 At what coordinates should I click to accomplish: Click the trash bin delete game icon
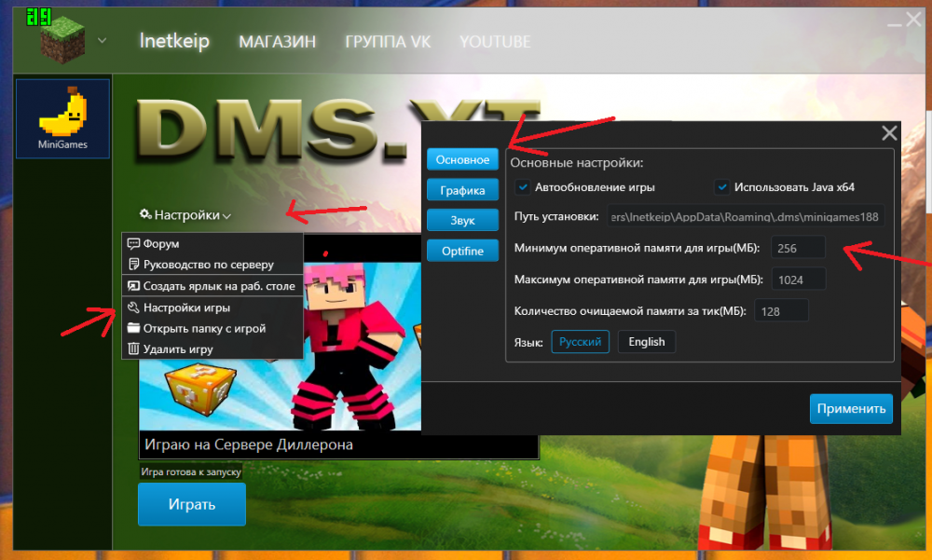pyautogui.click(x=133, y=349)
